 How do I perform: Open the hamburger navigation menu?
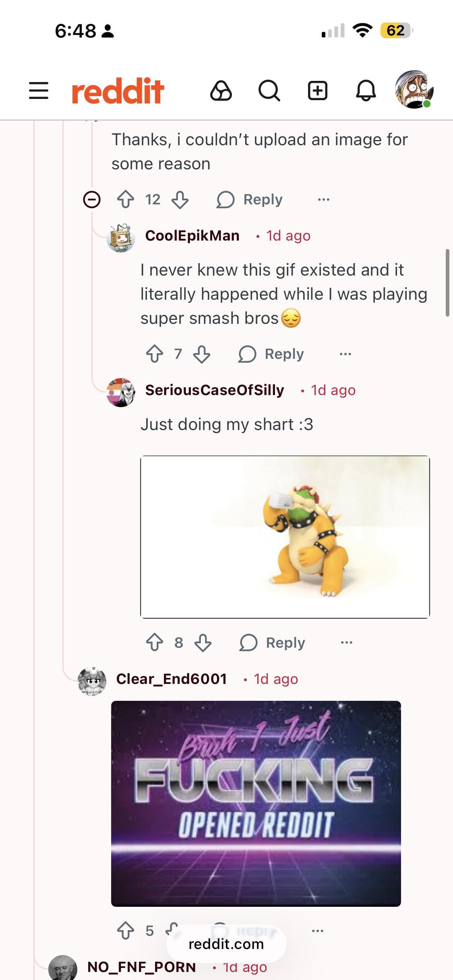tap(39, 90)
